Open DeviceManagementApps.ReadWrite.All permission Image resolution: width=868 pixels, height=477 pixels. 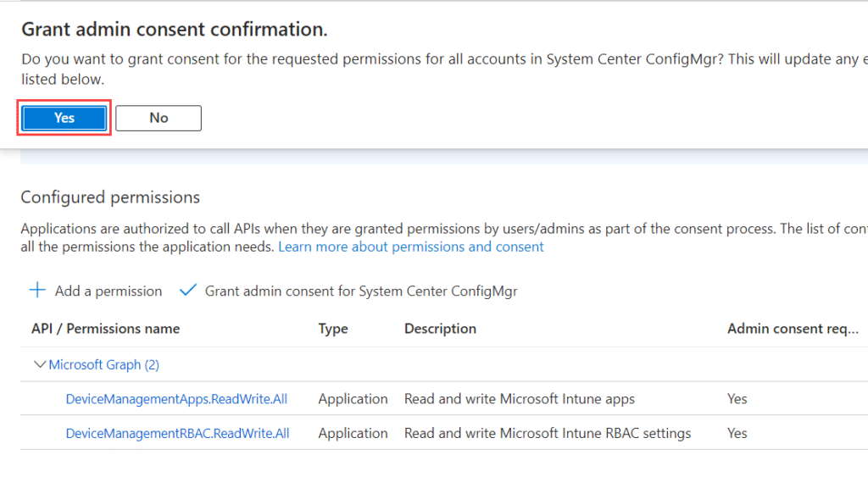click(176, 399)
